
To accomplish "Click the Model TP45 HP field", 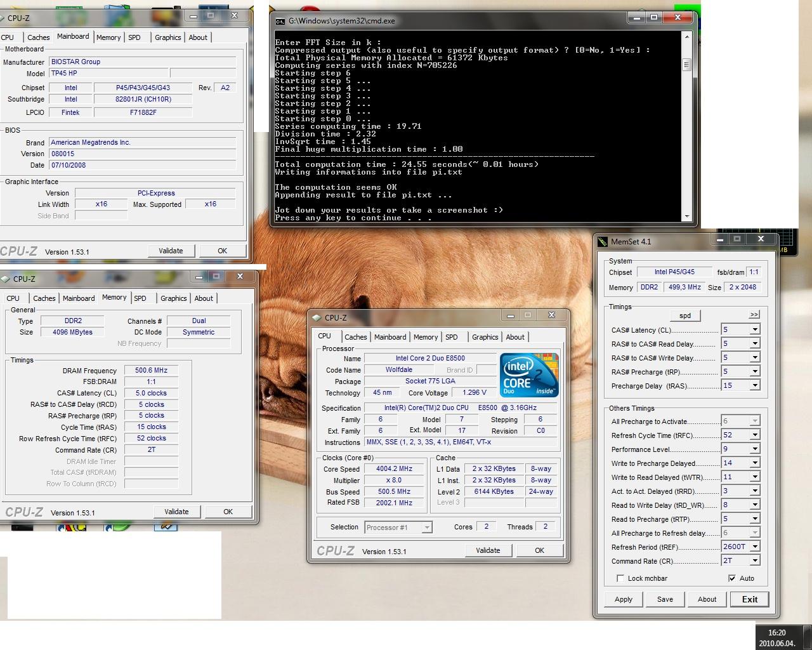I will tap(108, 74).
